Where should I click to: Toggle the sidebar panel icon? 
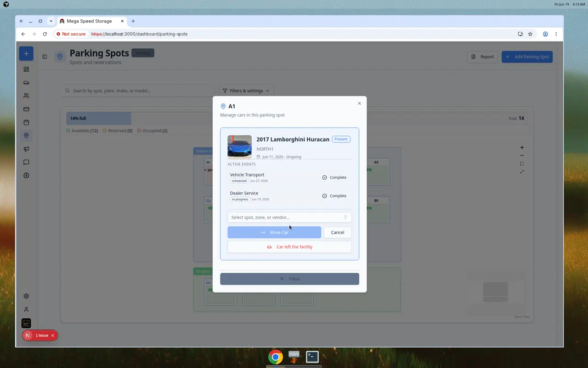tap(45, 57)
